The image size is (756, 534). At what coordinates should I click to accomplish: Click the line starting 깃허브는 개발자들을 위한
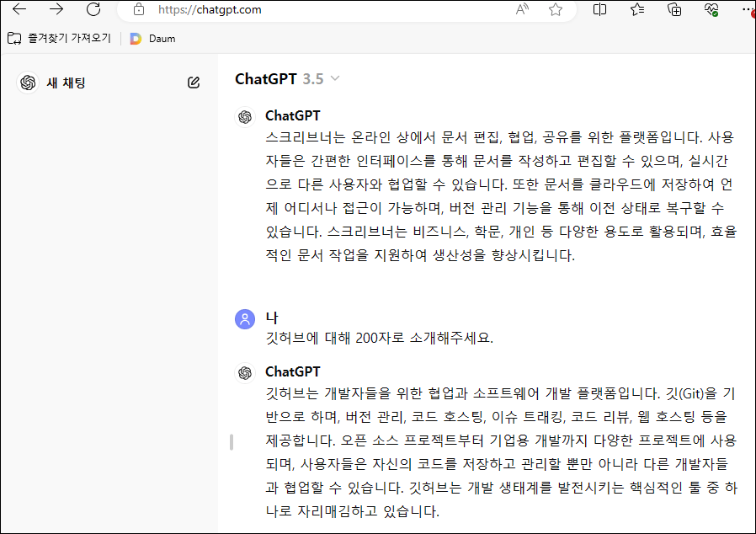tap(500, 393)
